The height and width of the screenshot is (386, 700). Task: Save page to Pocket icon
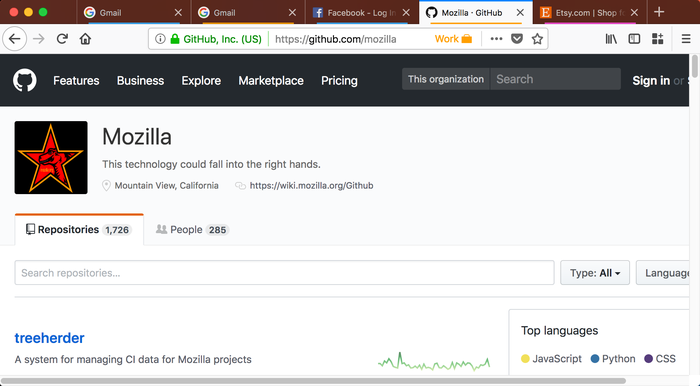click(x=517, y=39)
